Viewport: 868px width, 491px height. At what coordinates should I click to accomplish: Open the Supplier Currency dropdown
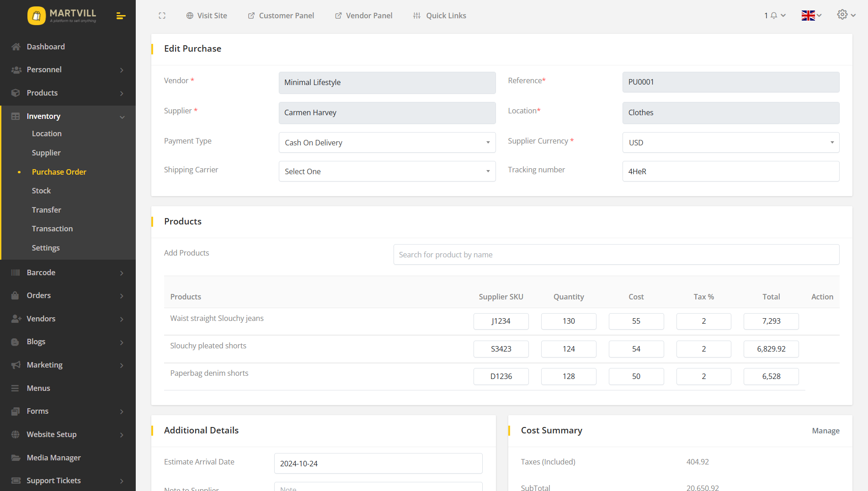pos(730,143)
